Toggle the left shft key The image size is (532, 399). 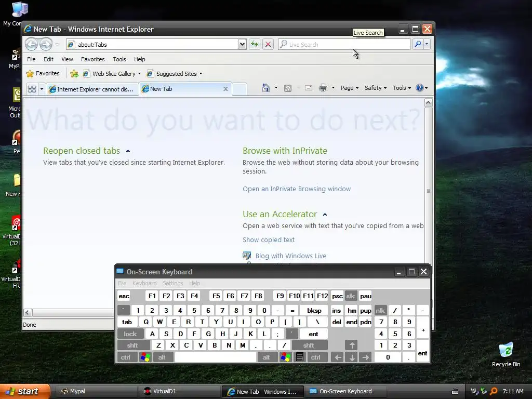click(132, 345)
